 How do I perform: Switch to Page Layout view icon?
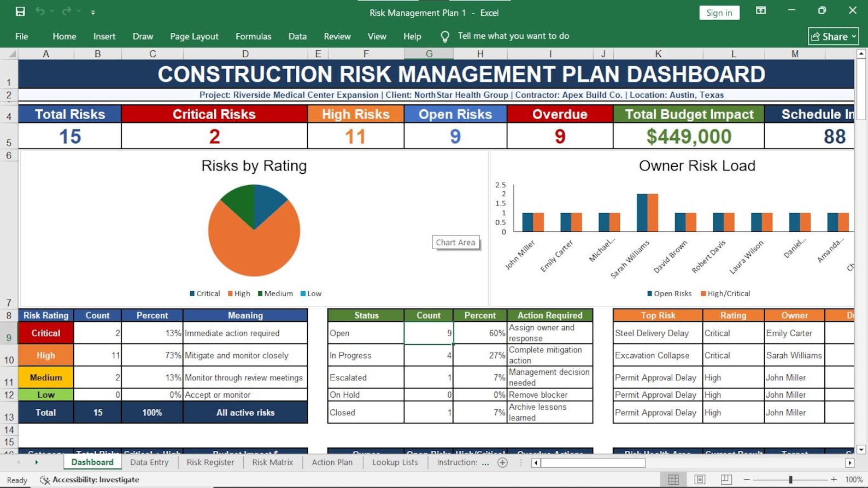(700, 479)
